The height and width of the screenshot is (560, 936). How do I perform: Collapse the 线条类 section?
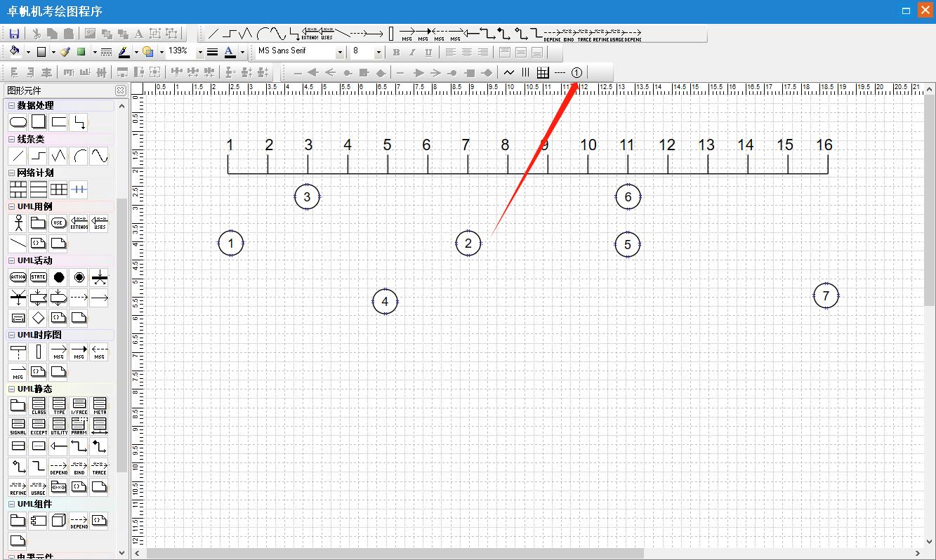pos(11,139)
